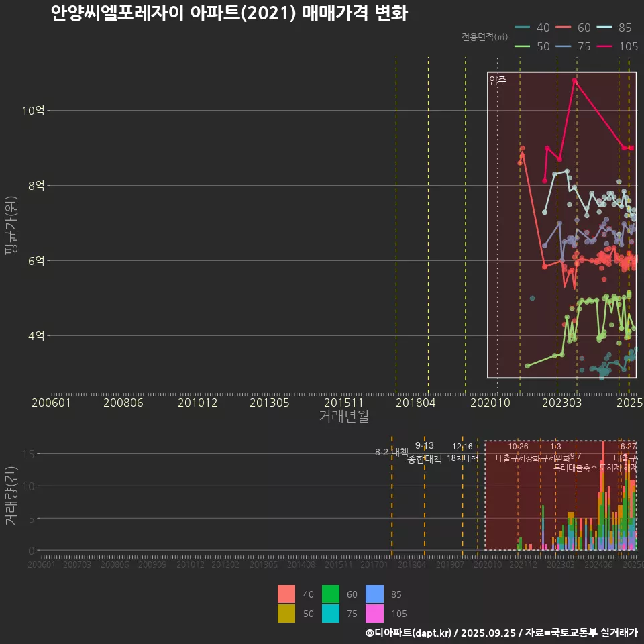Click the 10·26 대출규제강화 annotation
This screenshot has height=644, width=644.
tap(517, 452)
